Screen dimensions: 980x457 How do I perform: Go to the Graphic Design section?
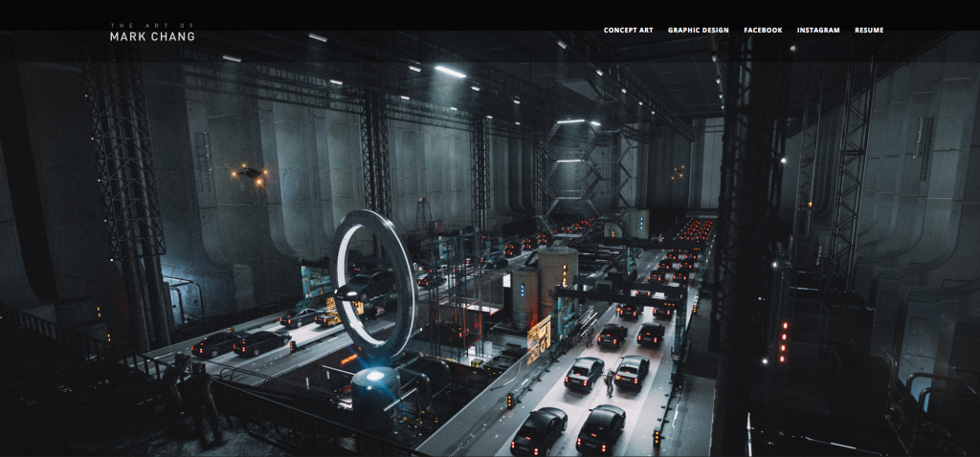click(698, 31)
